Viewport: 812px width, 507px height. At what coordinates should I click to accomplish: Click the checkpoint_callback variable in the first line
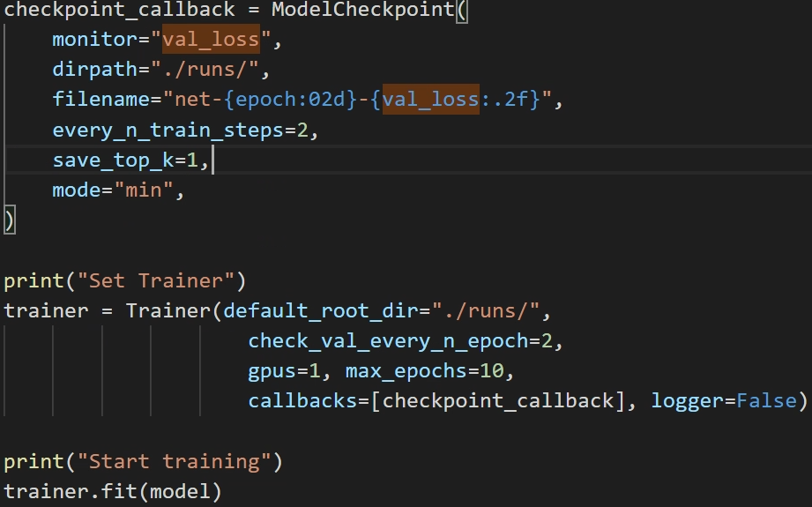point(120,10)
